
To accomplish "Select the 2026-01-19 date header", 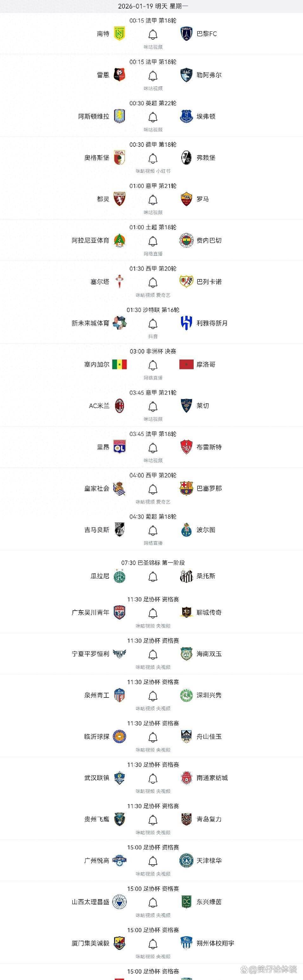I will [x=153, y=6].
